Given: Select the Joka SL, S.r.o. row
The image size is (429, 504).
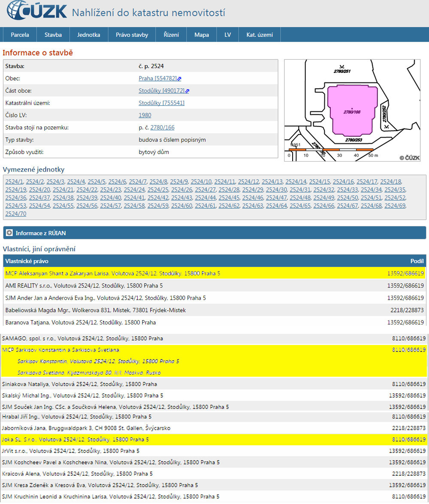Looking at the screenshot, I should (214, 439).
